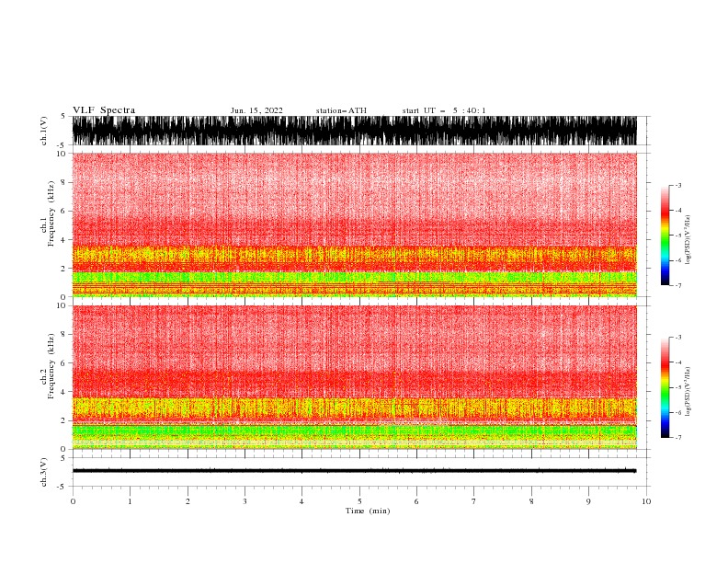Click the "-5" tick on the ch.2 colorbar
This screenshot has width=728, height=563.
pos(677,387)
